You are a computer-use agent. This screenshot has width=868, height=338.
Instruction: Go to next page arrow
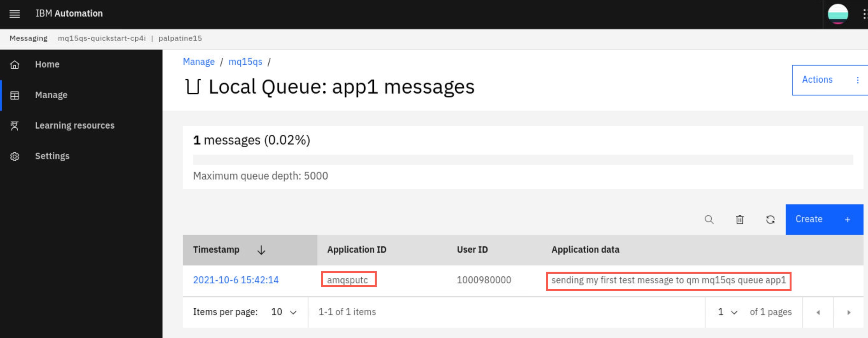coord(849,313)
